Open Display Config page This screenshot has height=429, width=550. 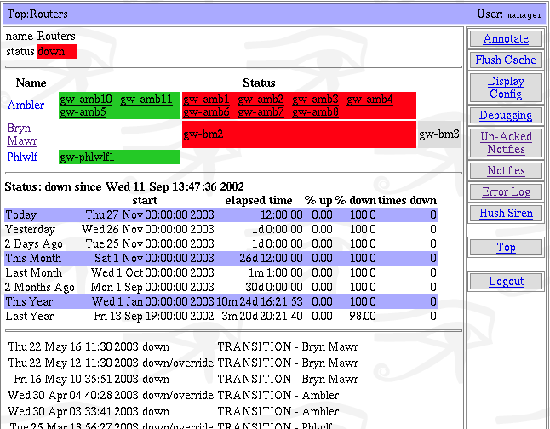505,87
